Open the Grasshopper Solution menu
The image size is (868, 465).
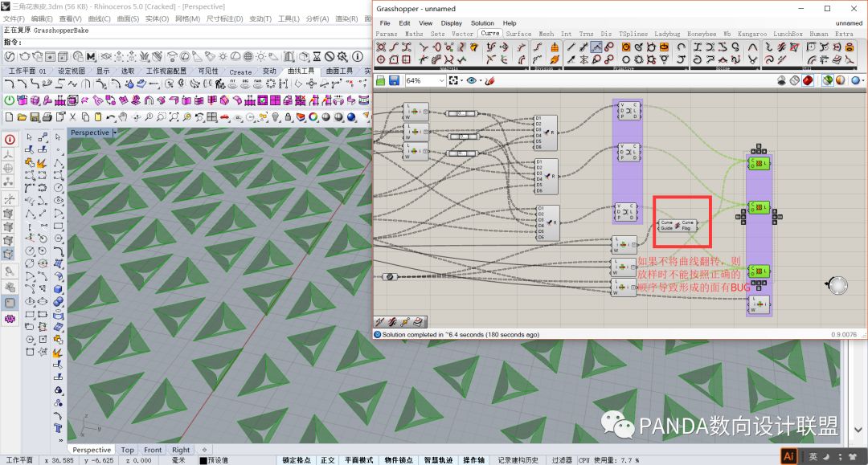click(x=482, y=23)
